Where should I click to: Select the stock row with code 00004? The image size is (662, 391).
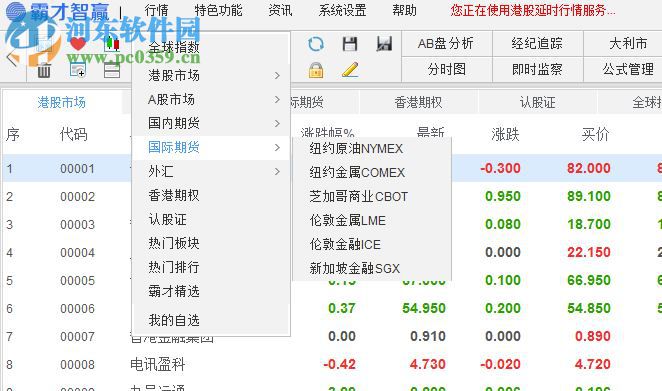pyautogui.click(x=332, y=253)
